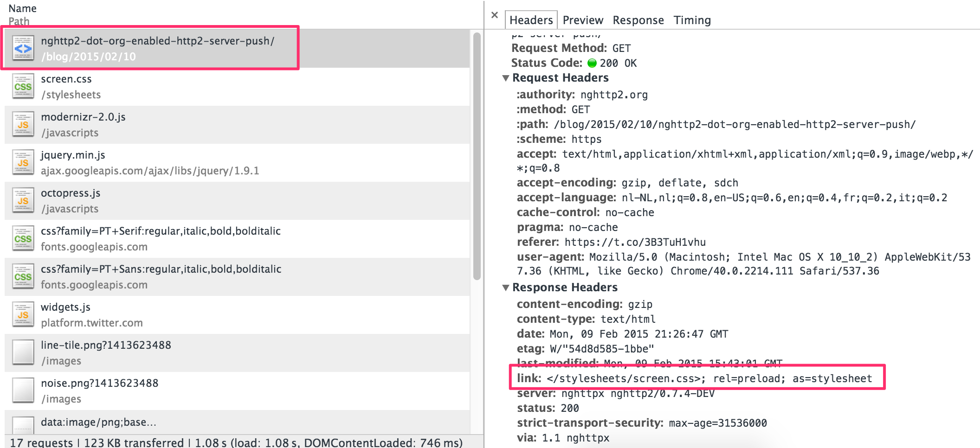Select the css?family=PT+Serif request

[237, 239]
